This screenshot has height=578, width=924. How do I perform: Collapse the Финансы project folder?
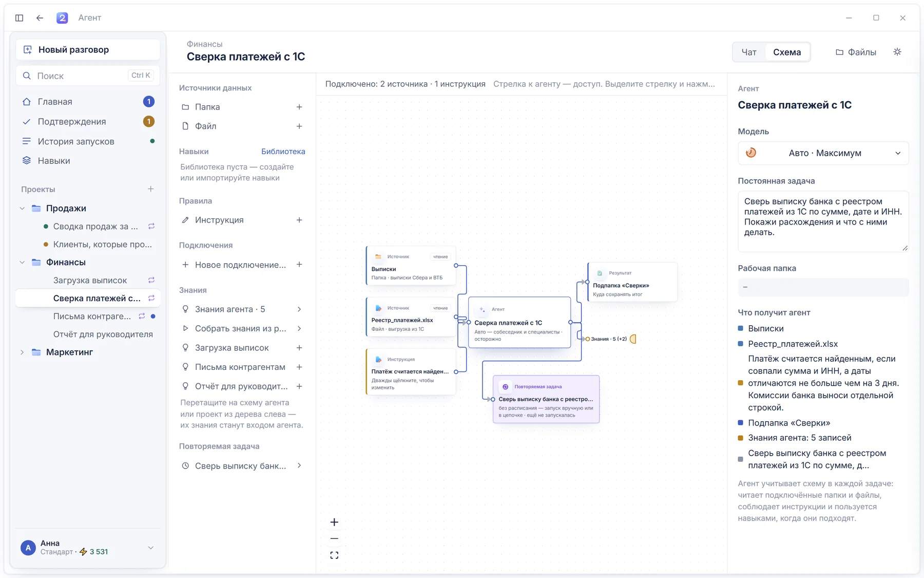pyautogui.click(x=22, y=262)
